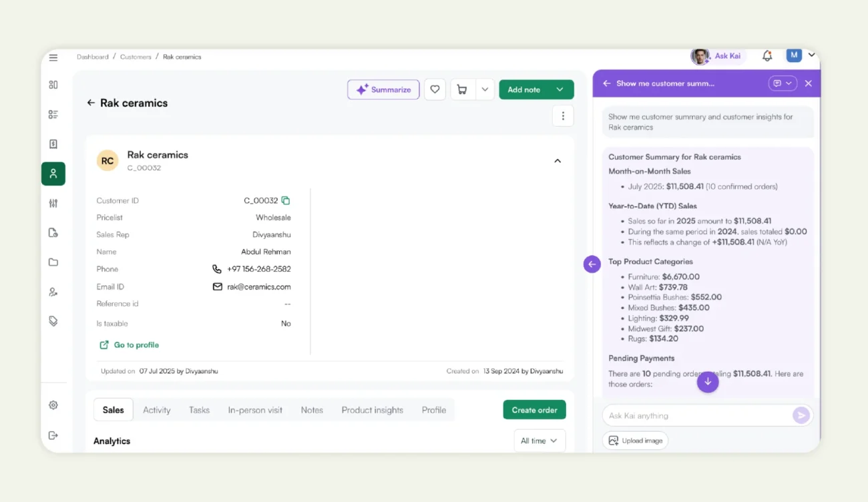Open the Activity tab

(x=157, y=410)
